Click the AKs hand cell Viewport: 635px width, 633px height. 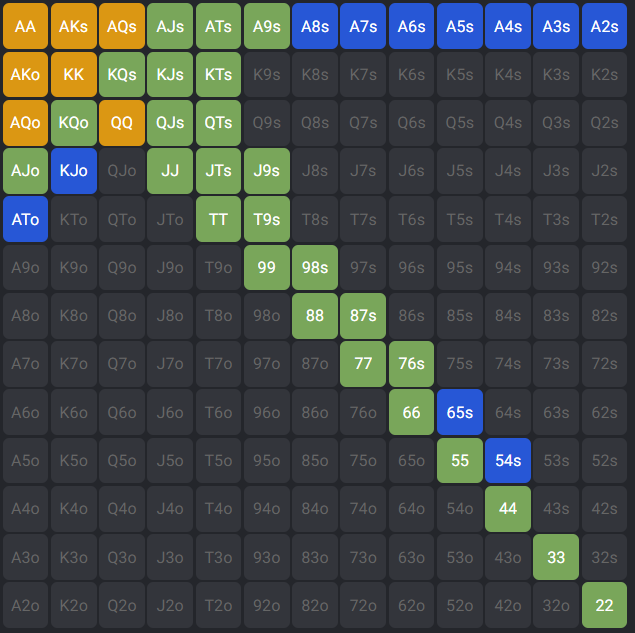tap(74, 27)
